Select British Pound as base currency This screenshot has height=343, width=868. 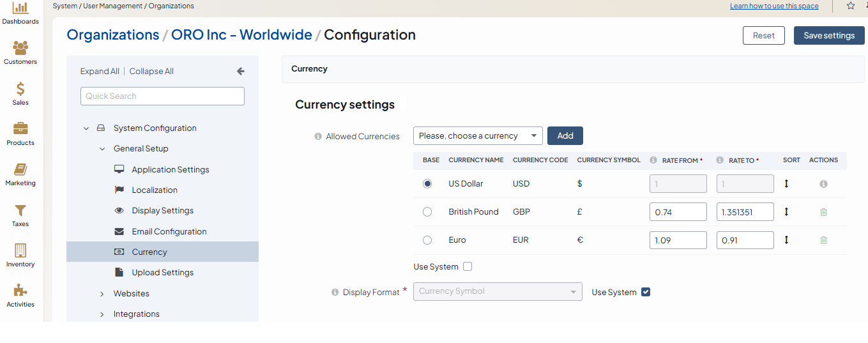coord(427,212)
